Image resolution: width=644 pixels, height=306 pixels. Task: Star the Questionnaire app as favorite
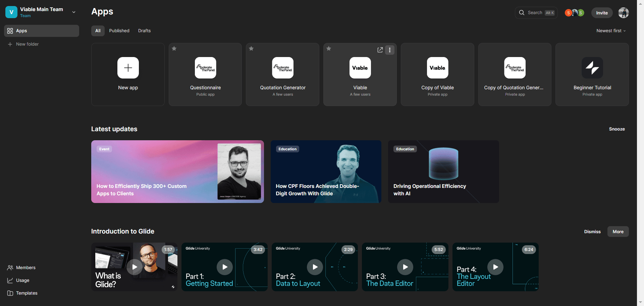(174, 49)
